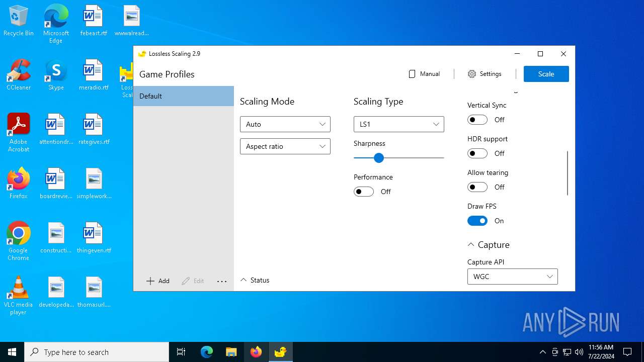Launch Microsoft Edge desktop shortcut
The width and height of the screenshot is (644, 362).
(56, 24)
